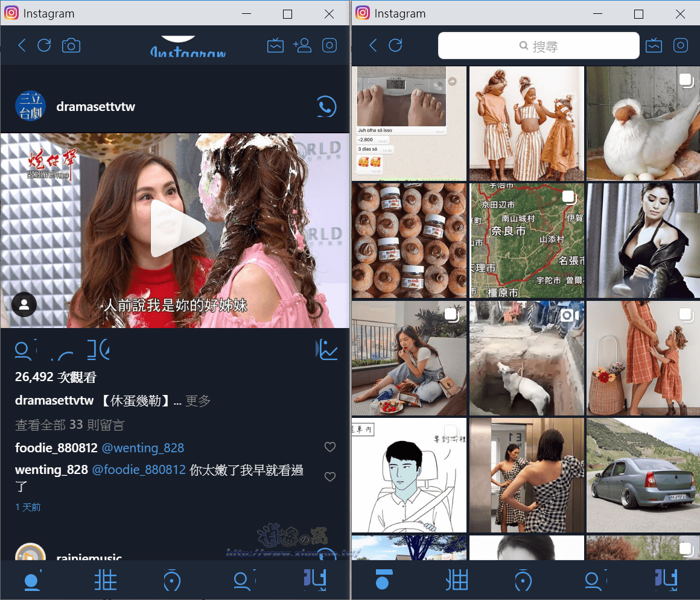Open tagged people icon on video

tap(24, 305)
